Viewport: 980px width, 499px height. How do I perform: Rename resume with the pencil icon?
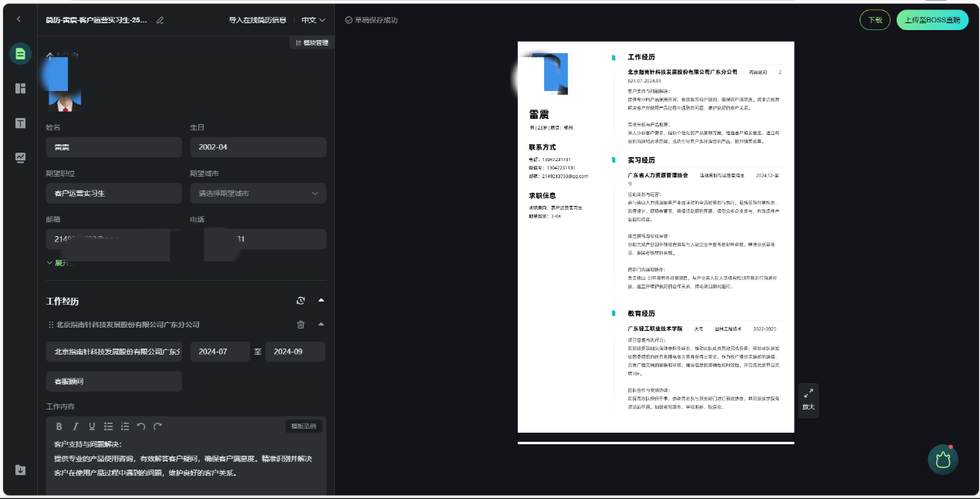coord(161,20)
